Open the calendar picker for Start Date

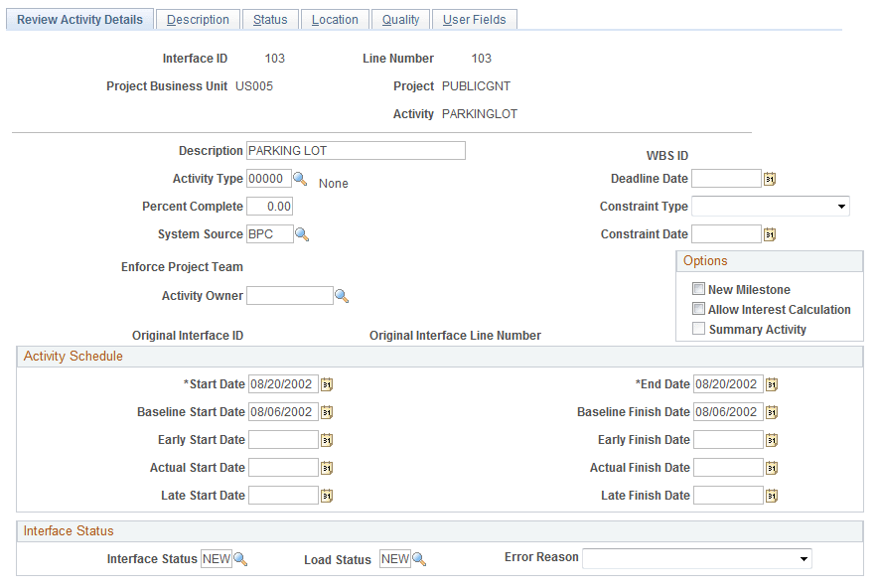327,383
